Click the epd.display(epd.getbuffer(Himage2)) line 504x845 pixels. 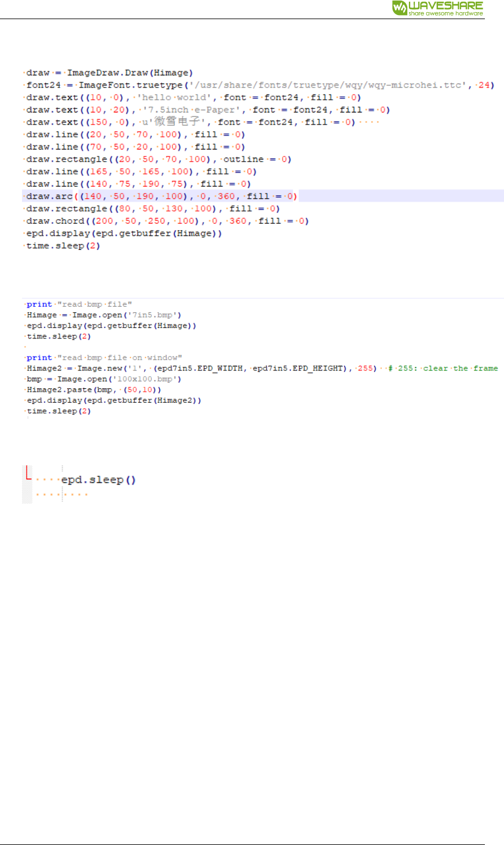[114, 400]
